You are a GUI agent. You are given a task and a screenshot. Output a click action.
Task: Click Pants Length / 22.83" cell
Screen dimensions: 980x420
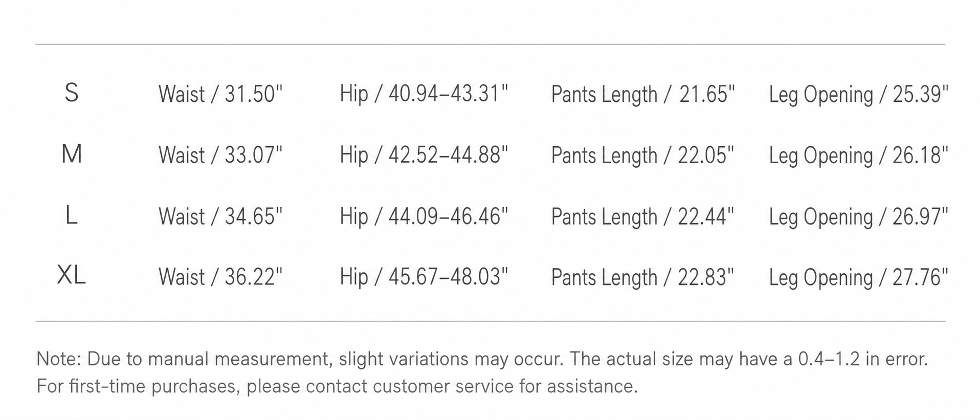pos(642,278)
